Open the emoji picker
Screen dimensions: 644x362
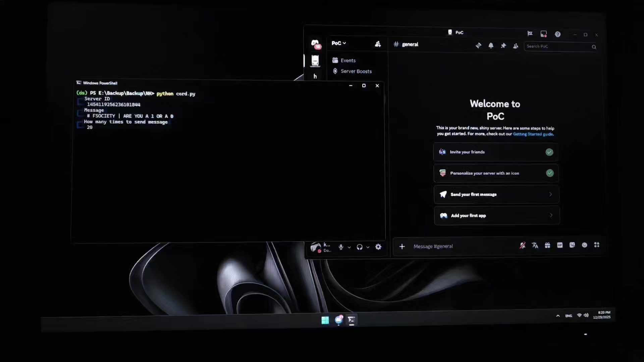pyautogui.click(x=585, y=245)
